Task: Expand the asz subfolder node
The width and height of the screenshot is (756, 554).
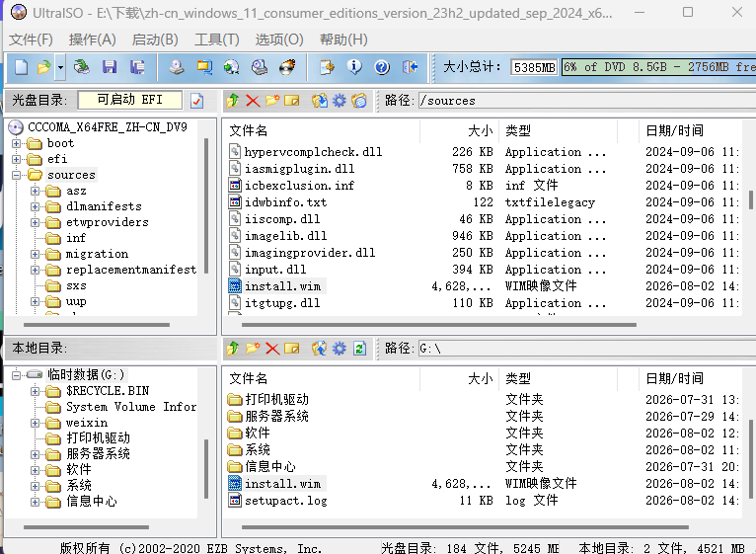Action: coord(36,192)
